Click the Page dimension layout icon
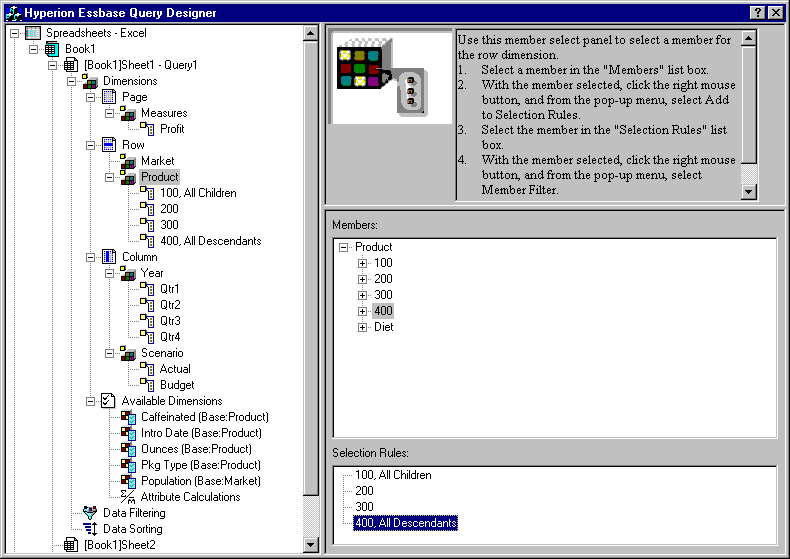This screenshot has width=790, height=559. tap(109, 97)
